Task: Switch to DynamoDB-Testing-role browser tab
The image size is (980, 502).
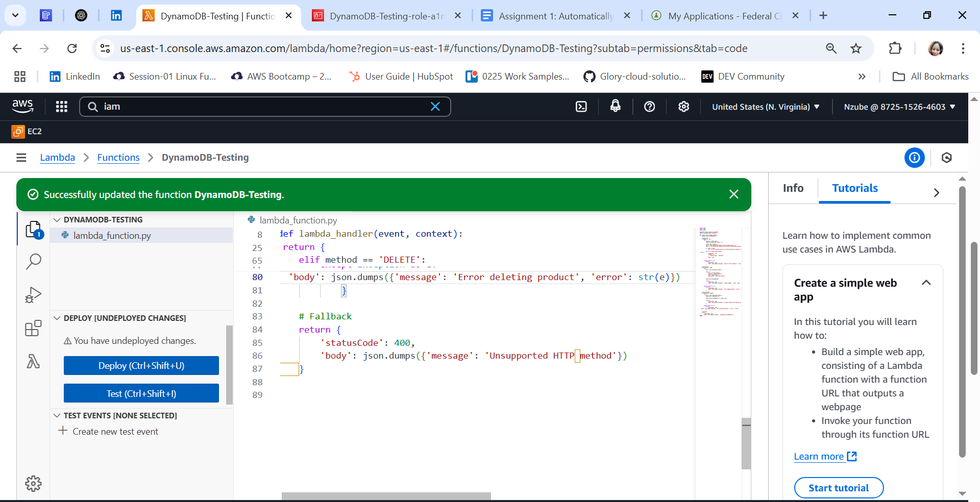Action: point(386,16)
